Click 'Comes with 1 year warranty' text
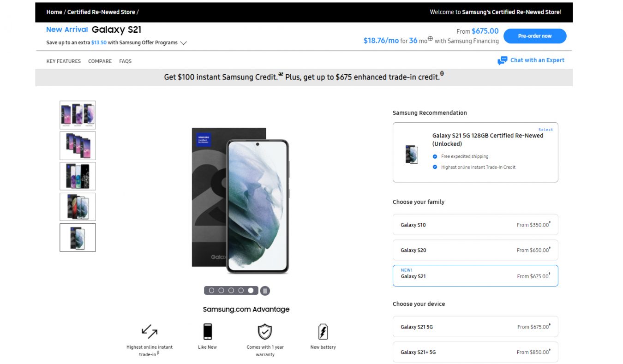 pyautogui.click(x=265, y=351)
